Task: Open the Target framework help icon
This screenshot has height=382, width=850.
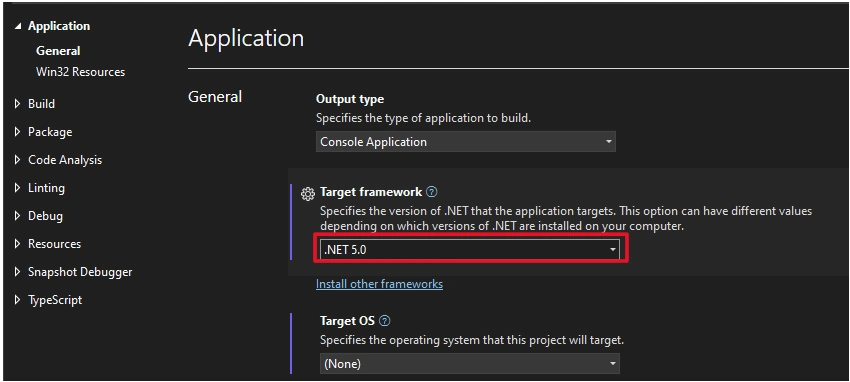Action: 432,191
